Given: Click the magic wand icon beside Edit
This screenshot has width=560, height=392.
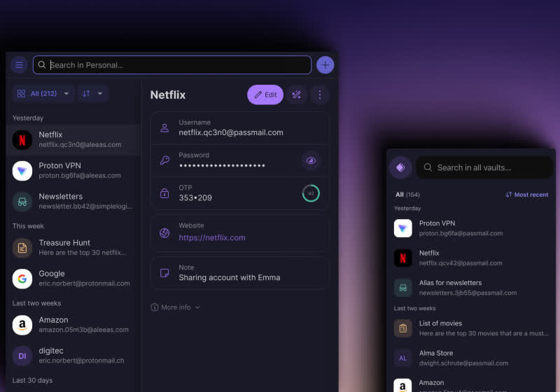Looking at the screenshot, I should [x=296, y=94].
